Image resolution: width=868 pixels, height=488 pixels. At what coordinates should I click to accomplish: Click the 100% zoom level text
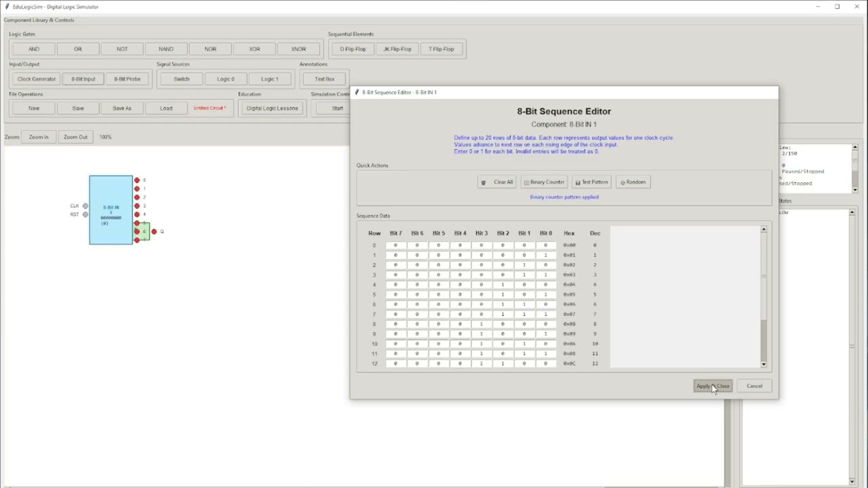pyautogui.click(x=105, y=137)
